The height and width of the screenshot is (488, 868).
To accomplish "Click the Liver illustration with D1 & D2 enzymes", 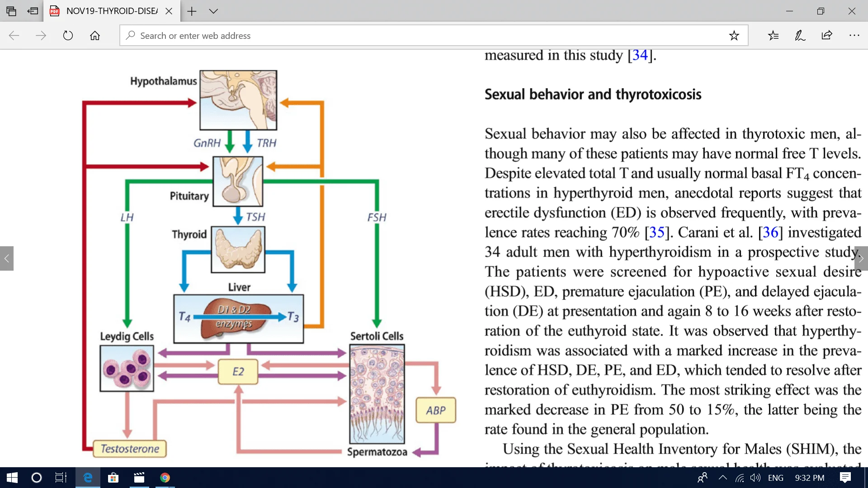I will coord(239,319).
